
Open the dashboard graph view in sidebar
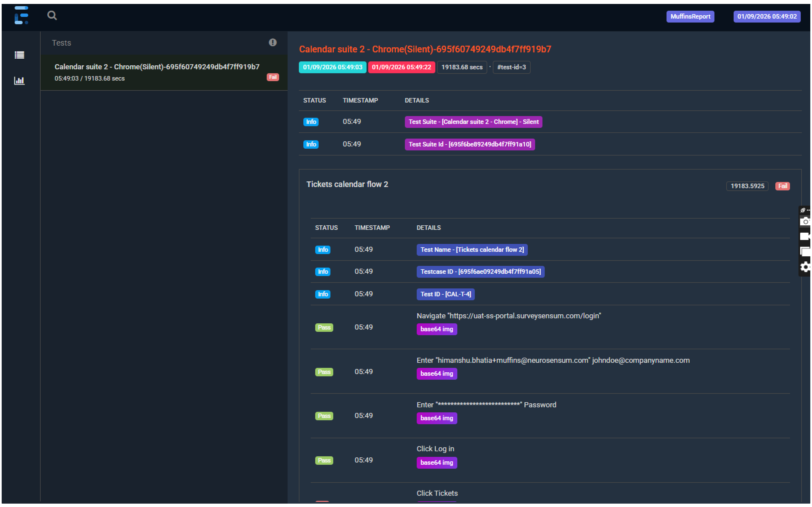pos(19,81)
